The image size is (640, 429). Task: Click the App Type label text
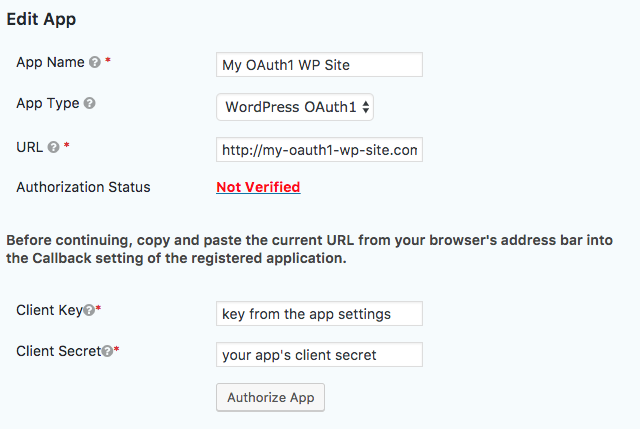(x=47, y=103)
